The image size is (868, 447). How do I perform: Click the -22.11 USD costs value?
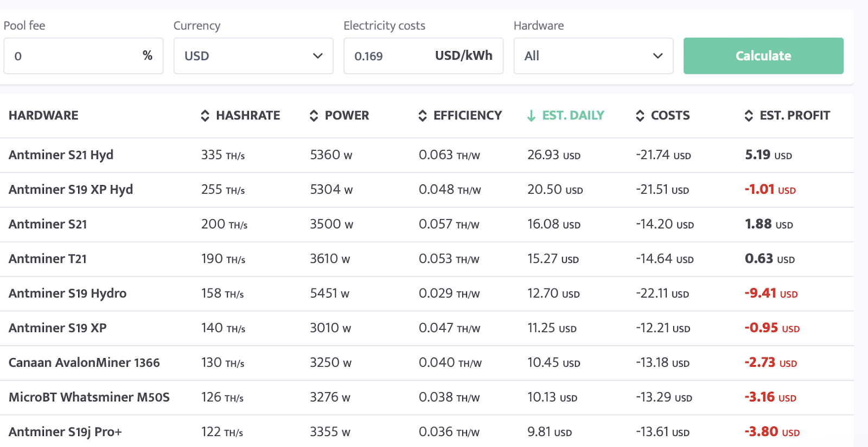pos(662,293)
